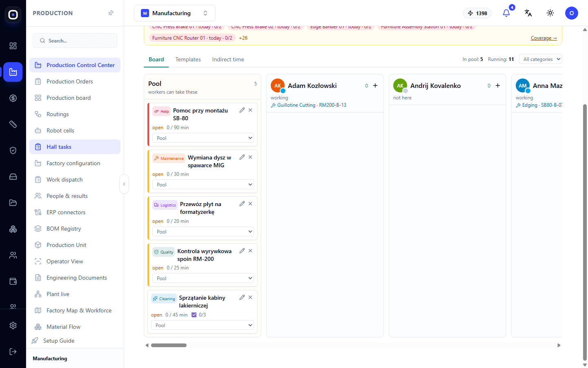The height and width of the screenshot is (368, 588).
Task: Switch to the Templates tab
Action: pyautogui.click(x=188, y=59)
